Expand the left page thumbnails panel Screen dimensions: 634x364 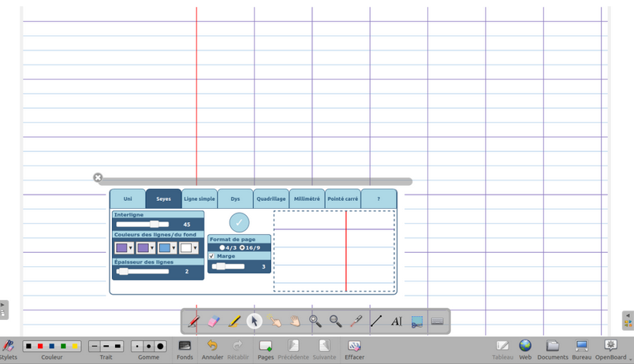tap(3, 310)
